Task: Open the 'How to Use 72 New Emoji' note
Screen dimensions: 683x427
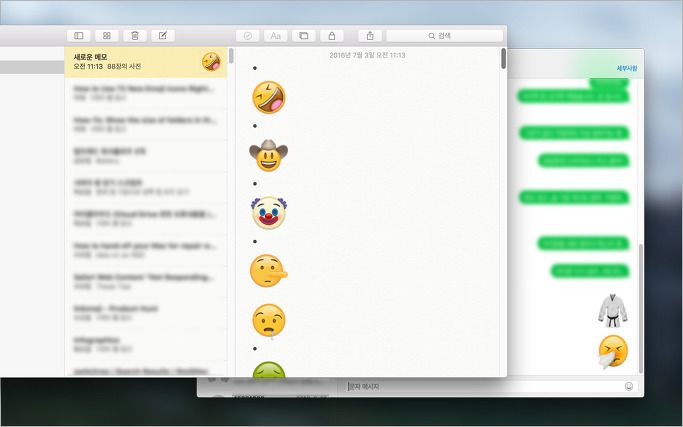Action: point(146,93)
